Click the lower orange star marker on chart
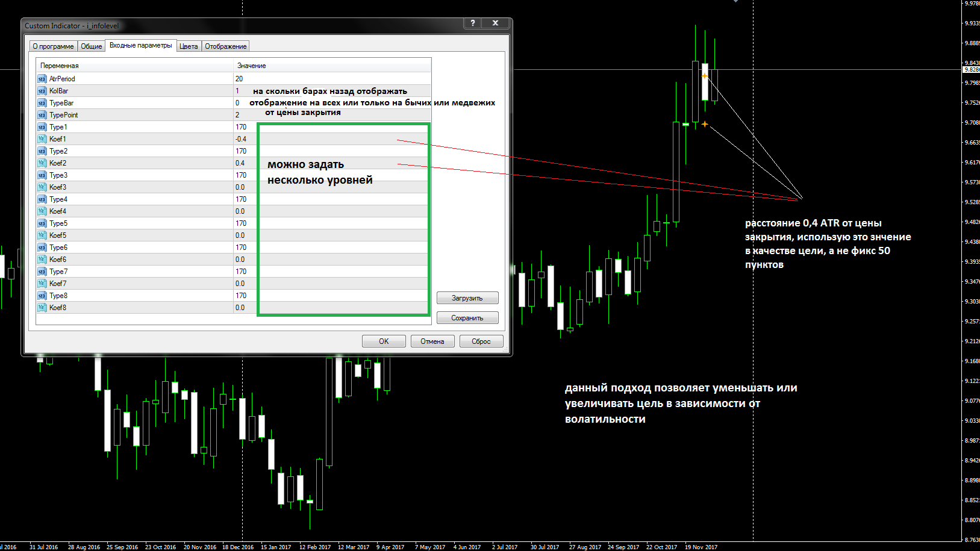The width and height of the screenshot is (980, 551). 705,124
